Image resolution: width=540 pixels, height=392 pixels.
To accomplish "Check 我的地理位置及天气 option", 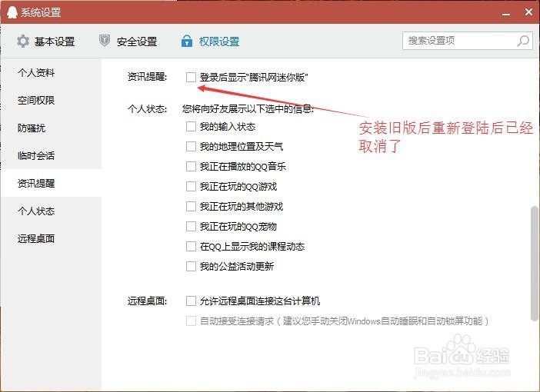I will 191,147.
